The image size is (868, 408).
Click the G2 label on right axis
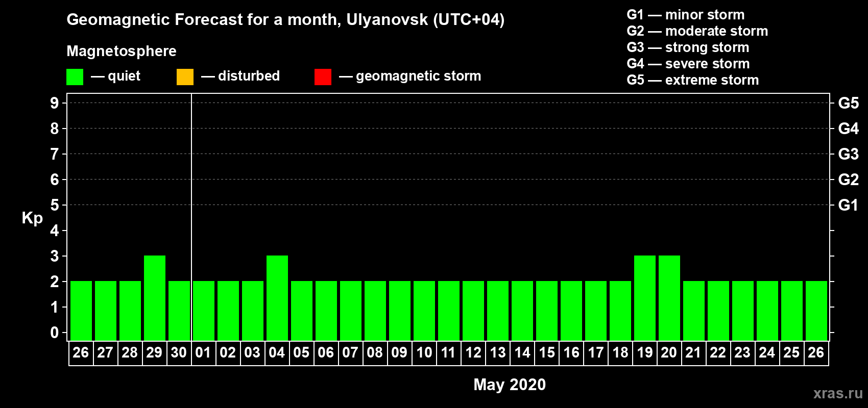point(849,180)
